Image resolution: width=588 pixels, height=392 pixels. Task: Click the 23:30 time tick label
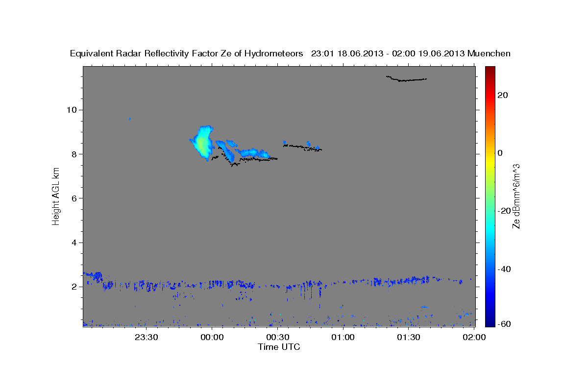point(146,337)
